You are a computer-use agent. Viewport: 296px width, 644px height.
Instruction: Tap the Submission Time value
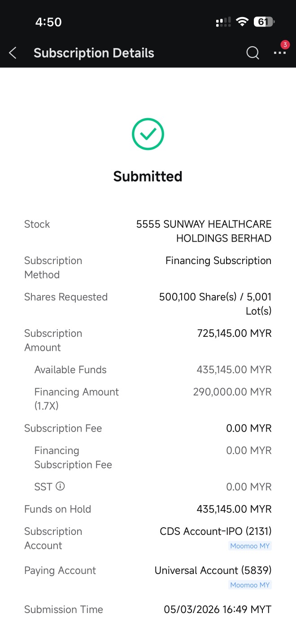tap(218, 609)
